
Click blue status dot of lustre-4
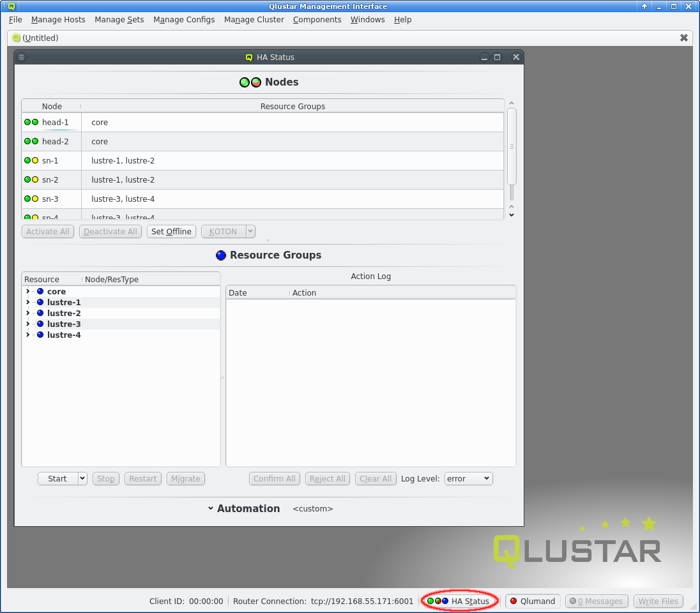(40, 335)
